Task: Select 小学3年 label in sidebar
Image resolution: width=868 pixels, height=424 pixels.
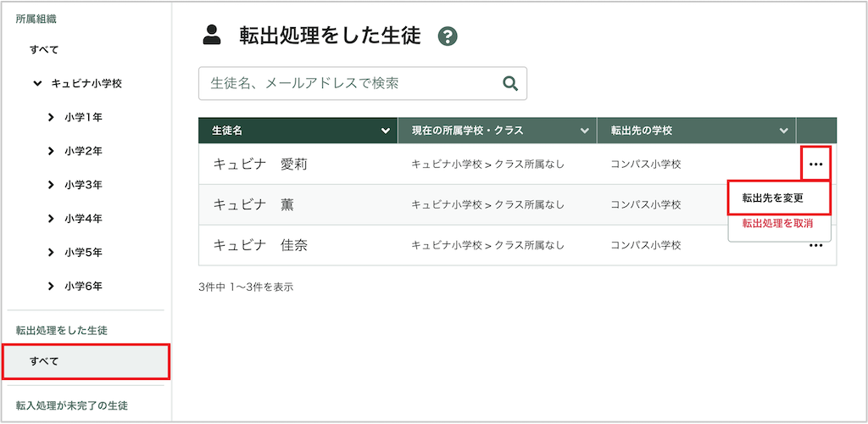Action: [83, 185]
